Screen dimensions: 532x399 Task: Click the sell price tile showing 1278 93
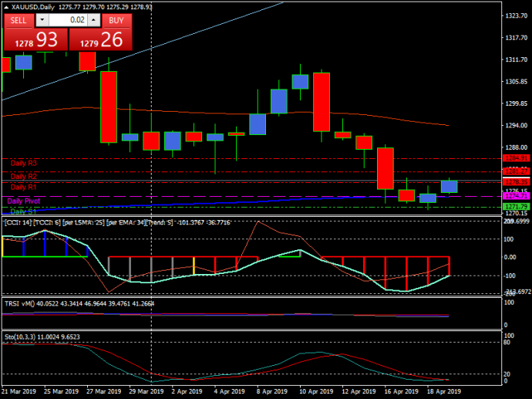pyautogui.click(x=35, y=40)
